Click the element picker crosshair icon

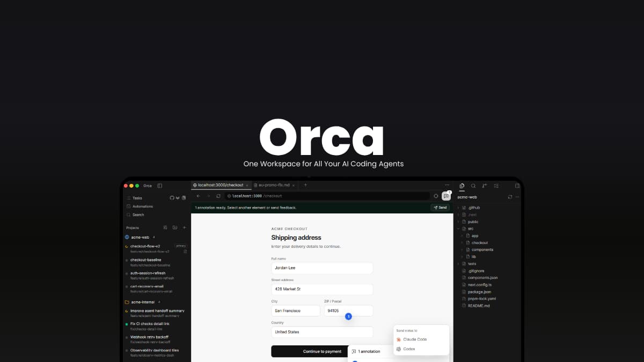pyautogui.click(x=436, y=196)
